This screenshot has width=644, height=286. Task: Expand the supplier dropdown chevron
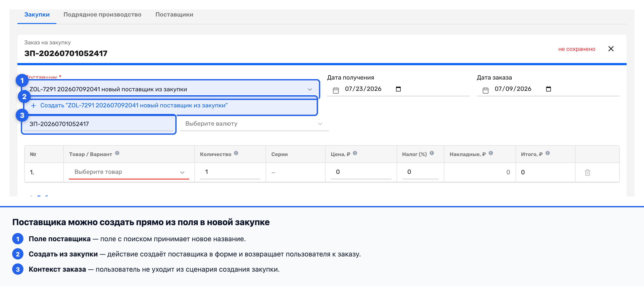(x=310, y=89)
